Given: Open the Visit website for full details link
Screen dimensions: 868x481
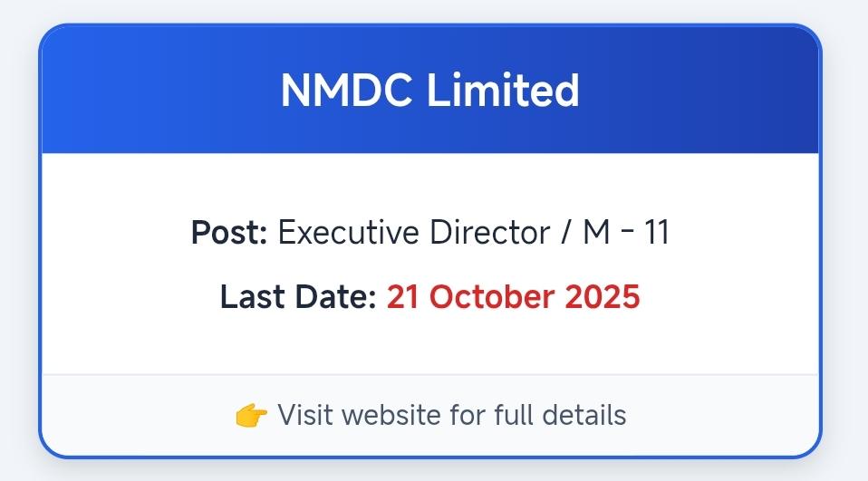Looking at the screenshot, I should (x=451, y=416).
